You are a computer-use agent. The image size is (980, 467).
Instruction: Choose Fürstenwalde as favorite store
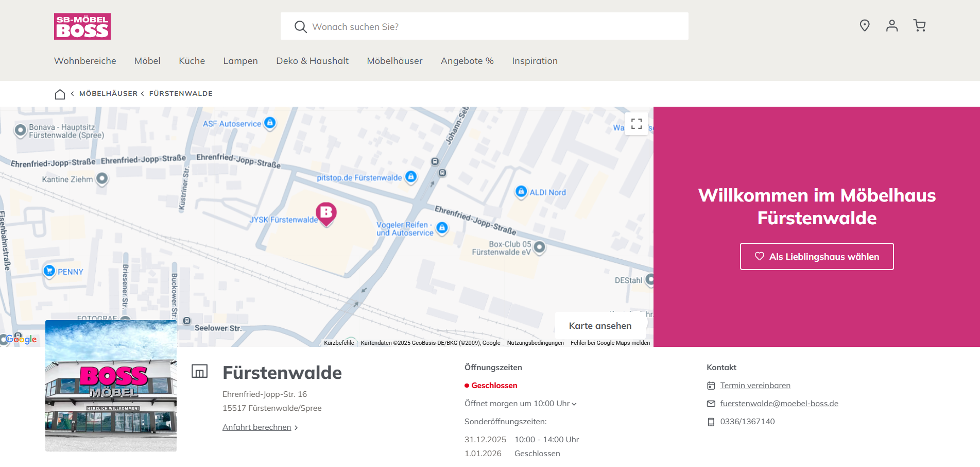pyautogui.click(x=817, y=256)
